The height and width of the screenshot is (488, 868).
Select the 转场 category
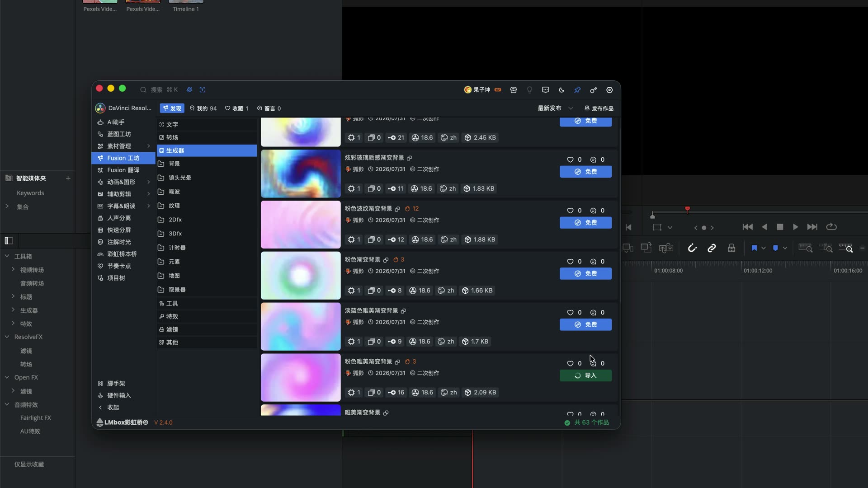tap(207, 137)
